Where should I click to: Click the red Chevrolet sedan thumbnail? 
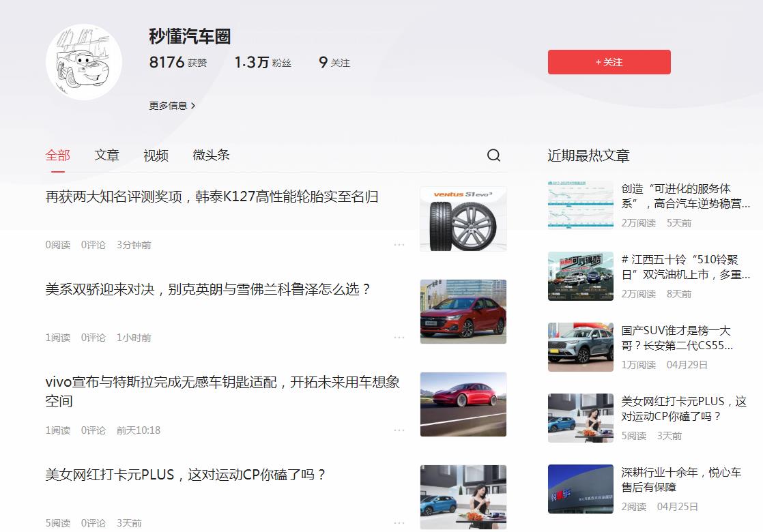tap(463, 312)
